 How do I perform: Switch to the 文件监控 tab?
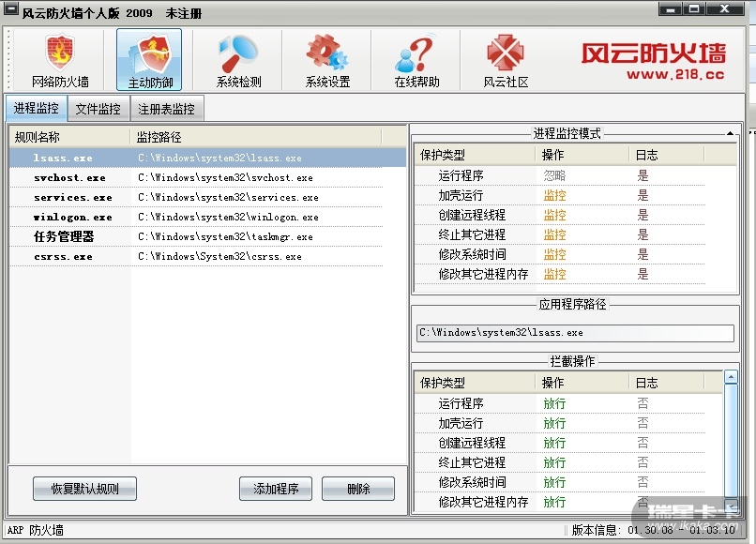tap(98, 109)
